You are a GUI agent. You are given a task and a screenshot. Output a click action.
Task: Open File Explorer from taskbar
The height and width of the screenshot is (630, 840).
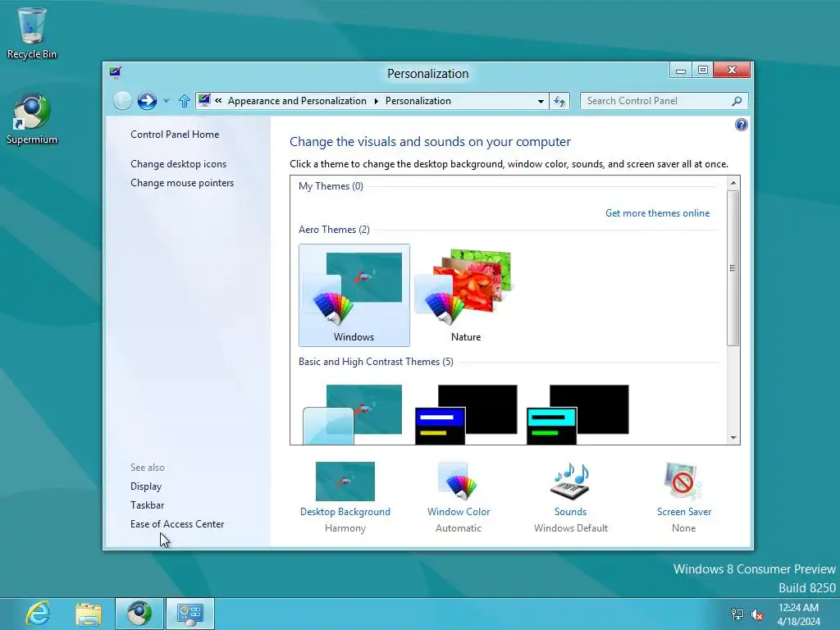[x=89, y=614]
